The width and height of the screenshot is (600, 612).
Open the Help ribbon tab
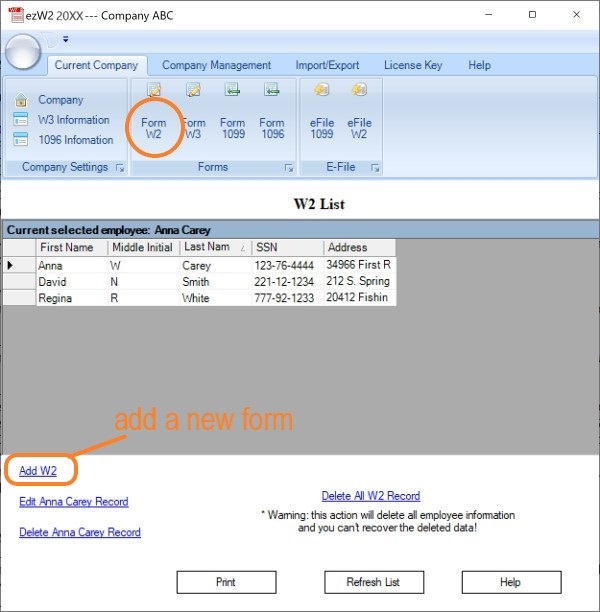(x=479, y=65)
